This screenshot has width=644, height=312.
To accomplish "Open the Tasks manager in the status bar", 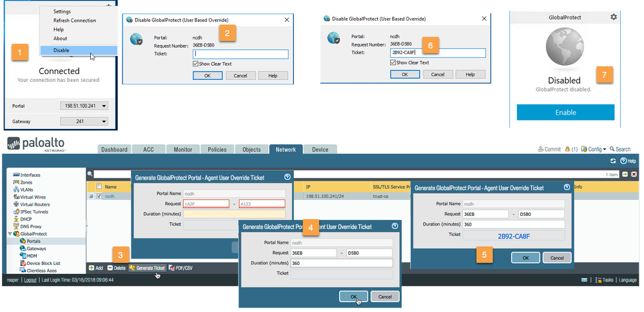I will point(605,280).
